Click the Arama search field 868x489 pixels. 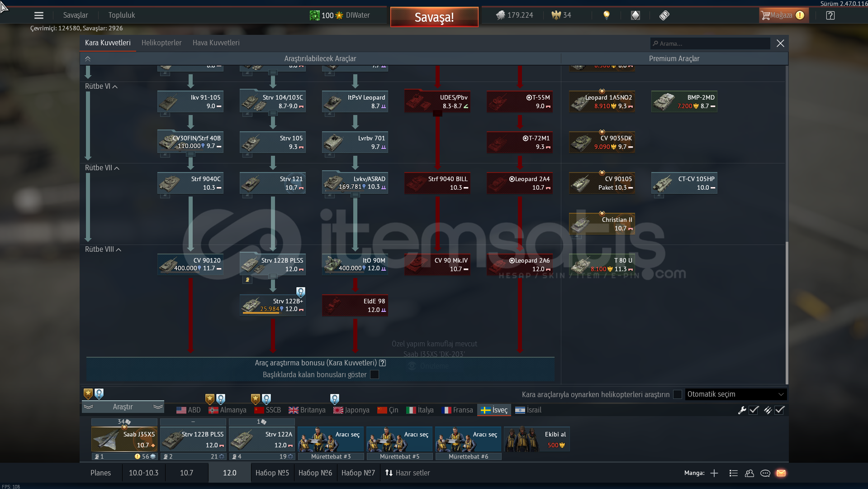pyautogui.click(x=710, y=43)
